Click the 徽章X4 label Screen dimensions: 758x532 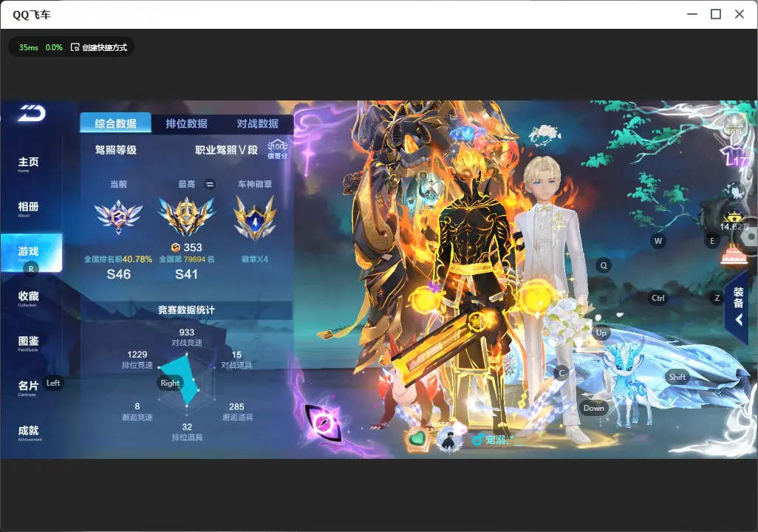[x=255, y=259]
